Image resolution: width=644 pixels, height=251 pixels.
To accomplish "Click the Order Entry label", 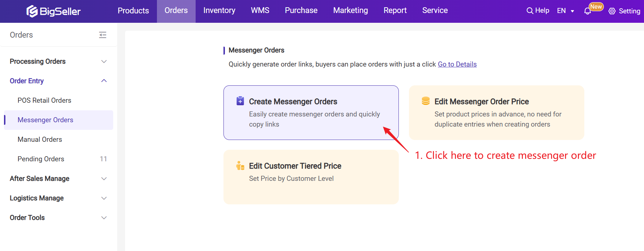I will point(27,81).
